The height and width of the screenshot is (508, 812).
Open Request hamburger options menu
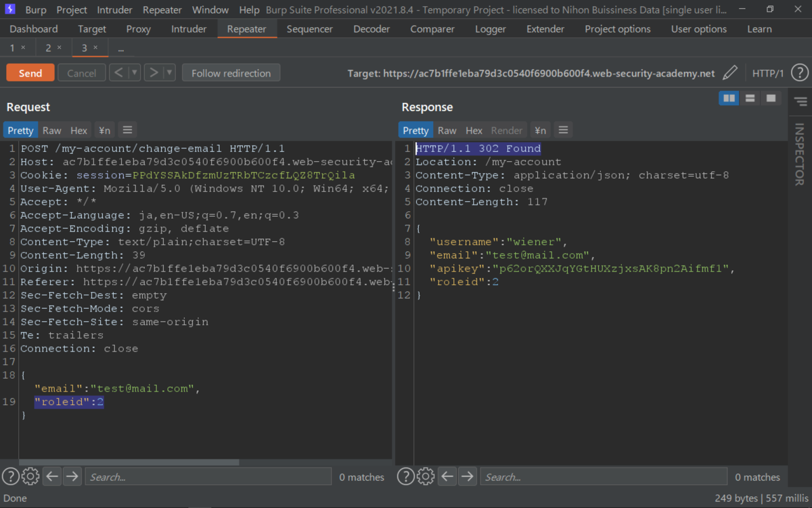point(127,130)
